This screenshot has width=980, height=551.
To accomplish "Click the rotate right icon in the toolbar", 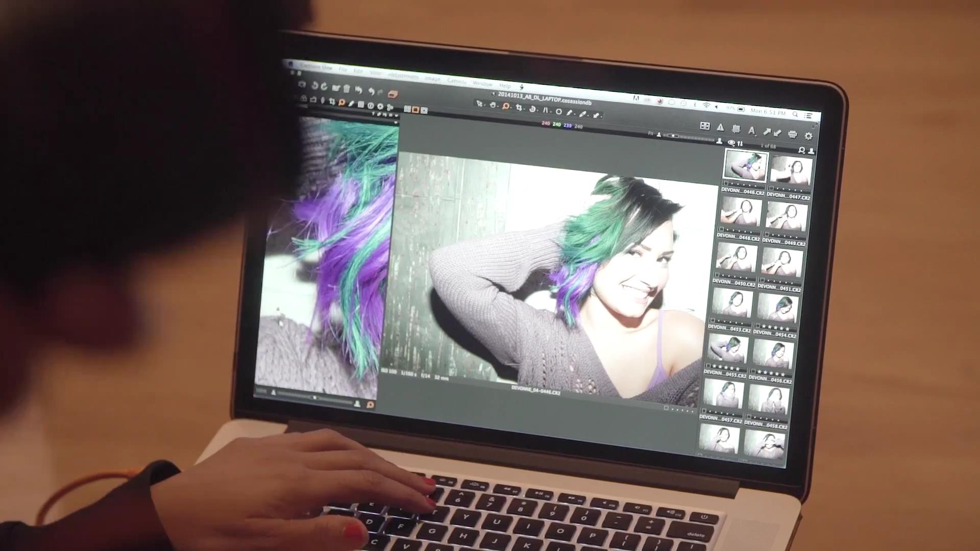I will (x=324, y=87).
